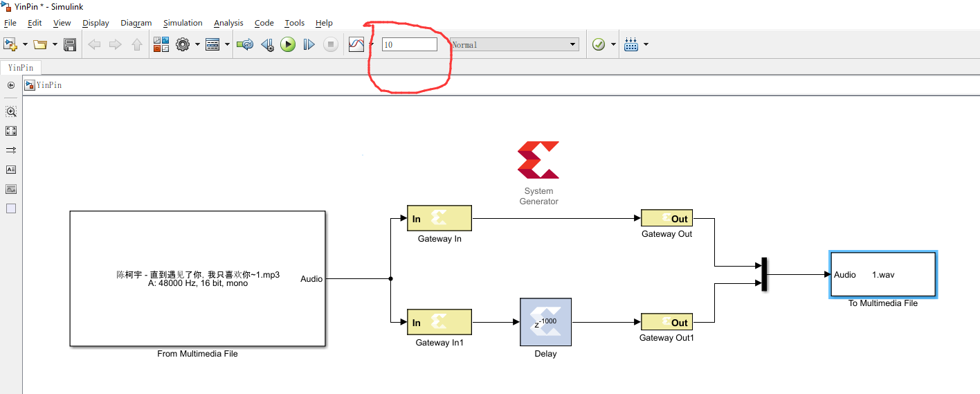Toggle the Hide/Show Explorer Bar icon

point(11,85)
